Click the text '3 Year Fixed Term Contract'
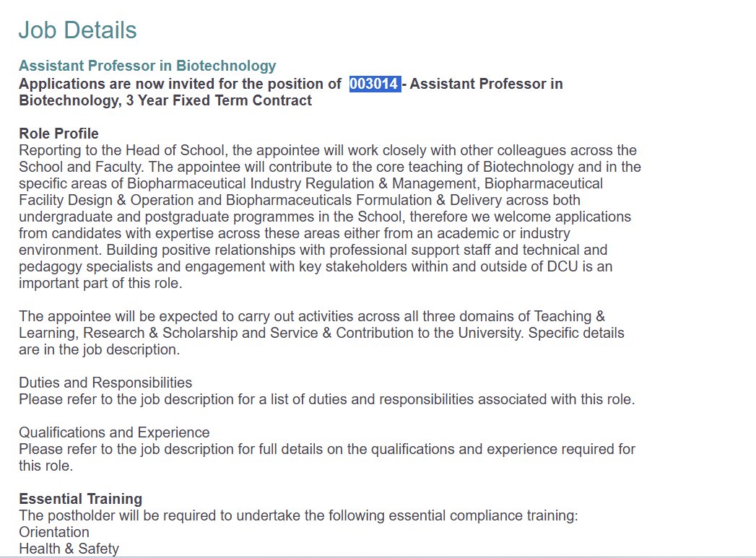This screenshot has width=756, height=558. 219,100
